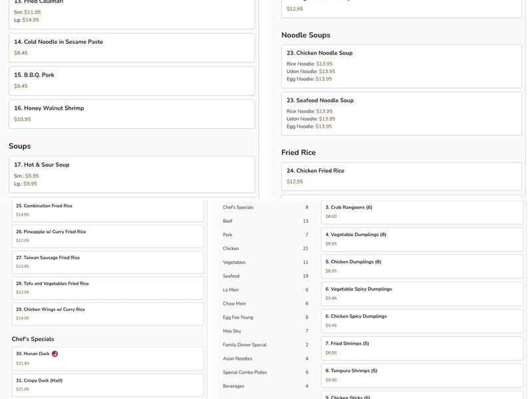The height and width of the screenshot is (399, 532).
Task: Click the Chicken Fried Rice card
Action: pos(401,176)
